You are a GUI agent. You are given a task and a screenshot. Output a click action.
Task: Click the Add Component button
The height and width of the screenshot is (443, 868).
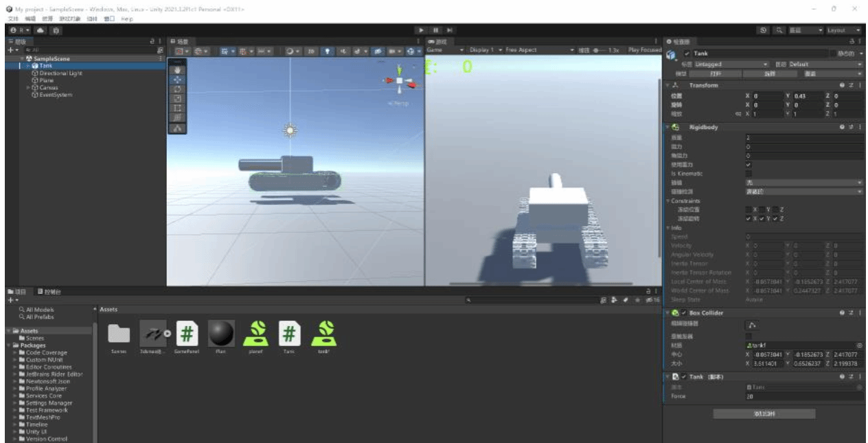(764, 413)
